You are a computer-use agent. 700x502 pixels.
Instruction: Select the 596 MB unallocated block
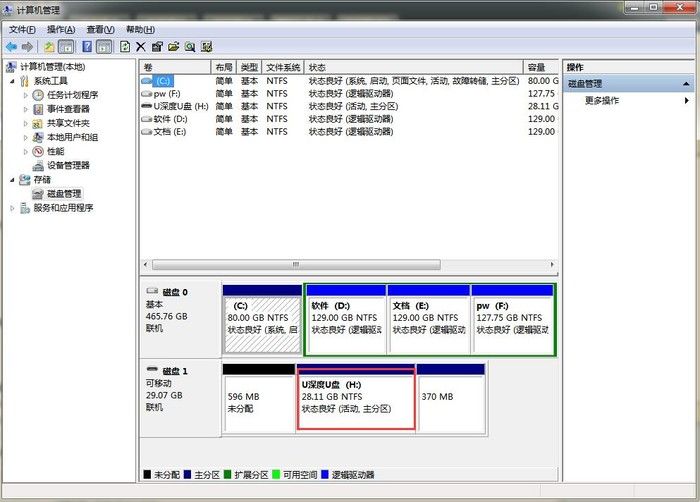coord(258,398)
